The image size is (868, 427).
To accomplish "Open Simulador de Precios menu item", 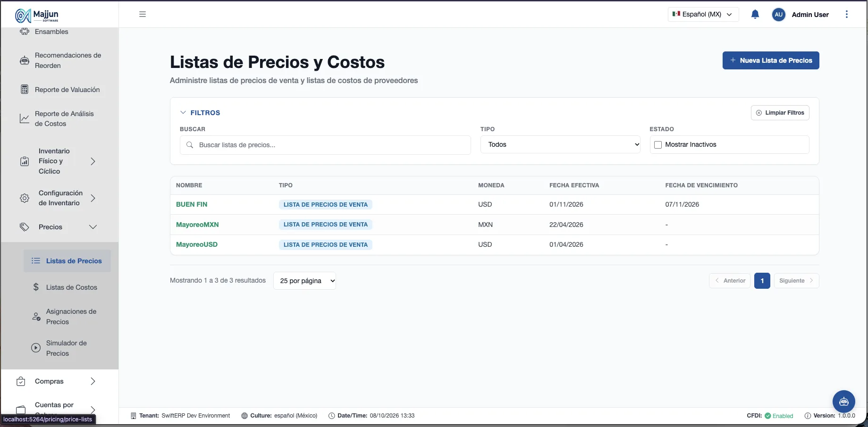I will pos(67,348).
